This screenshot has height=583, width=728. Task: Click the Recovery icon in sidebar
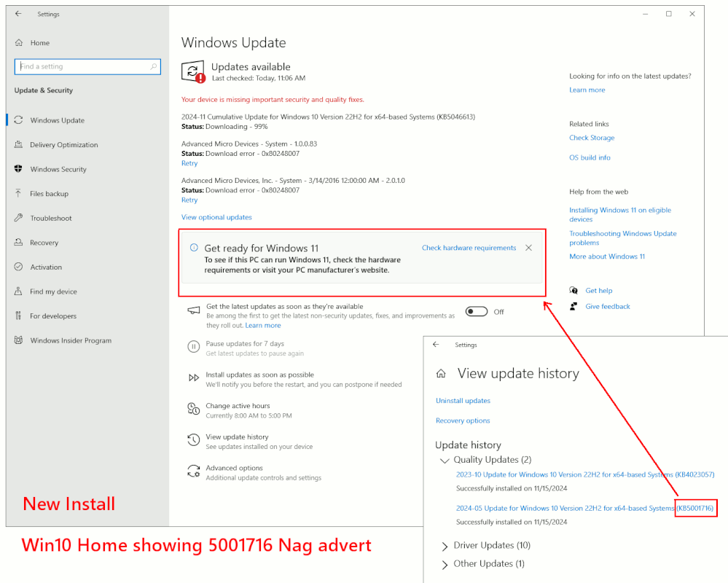(18, 242)
